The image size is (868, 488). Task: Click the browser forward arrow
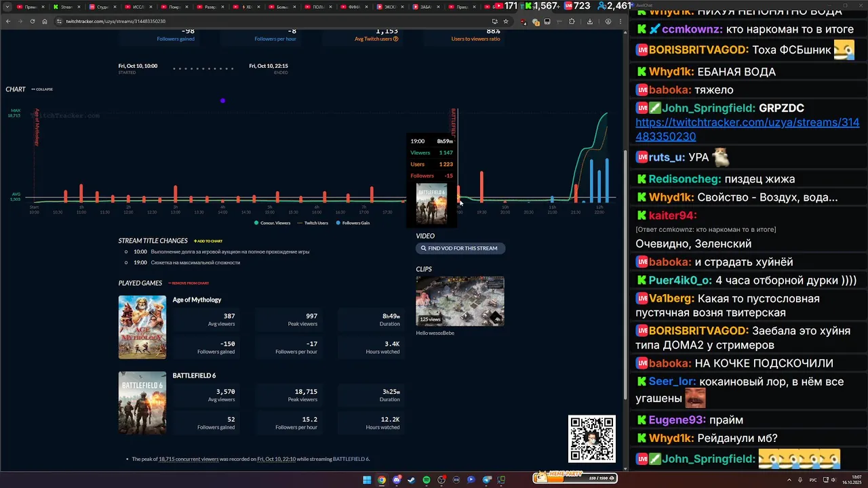[x=20, y=21]
